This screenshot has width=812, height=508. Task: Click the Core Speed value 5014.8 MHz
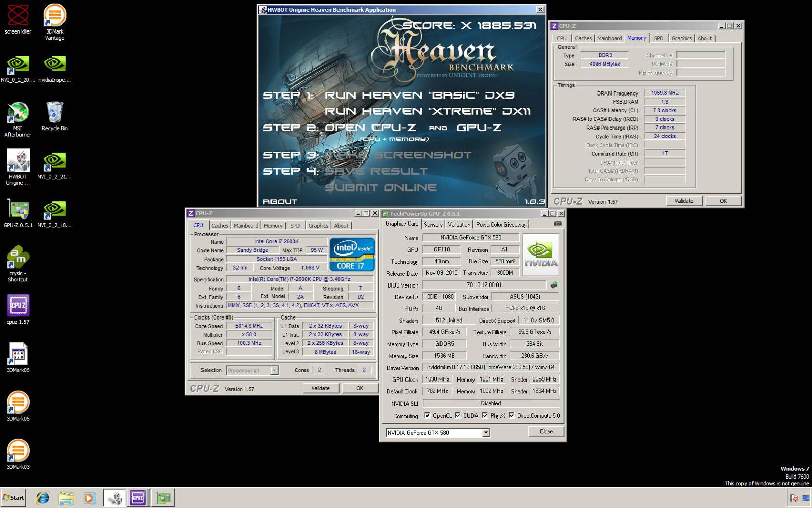(249, 326)
